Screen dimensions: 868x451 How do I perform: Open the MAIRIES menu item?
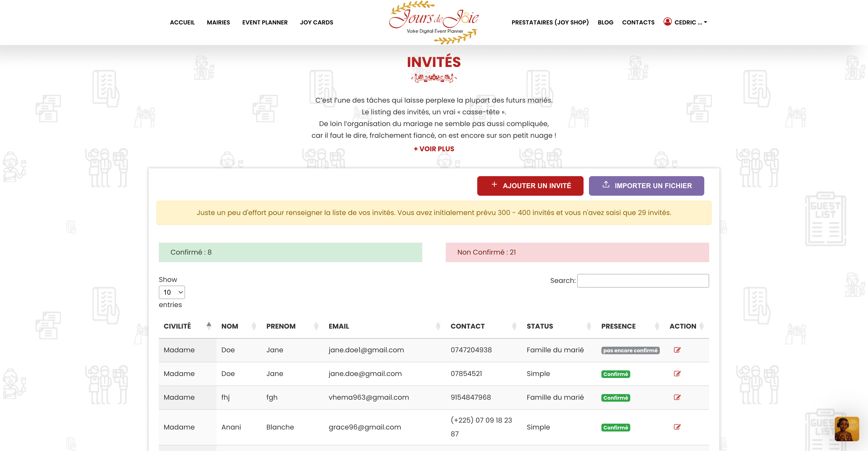point(218,22)
